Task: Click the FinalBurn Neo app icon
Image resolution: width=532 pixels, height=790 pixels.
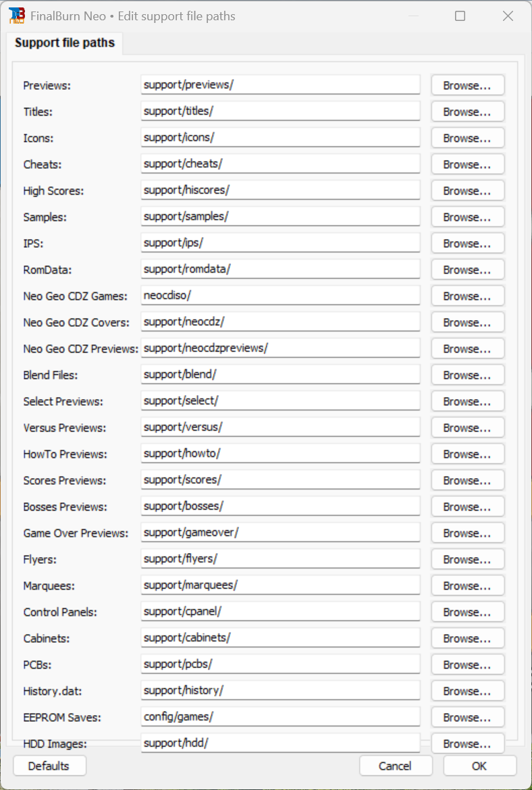Action: click(17, 16)
